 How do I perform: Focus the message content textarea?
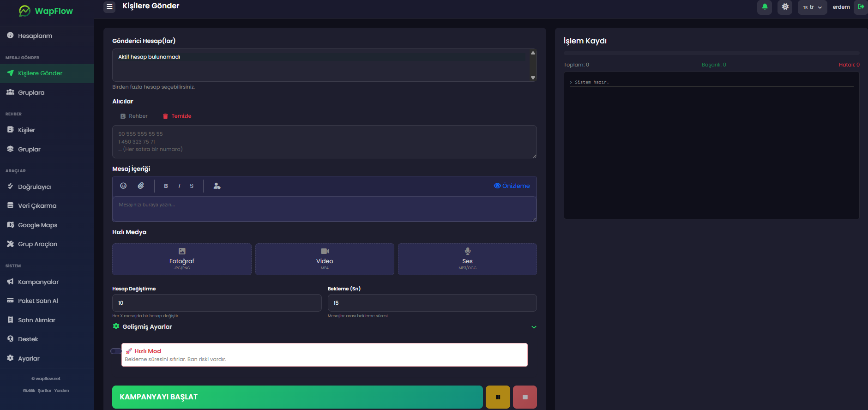click(324, 209)
